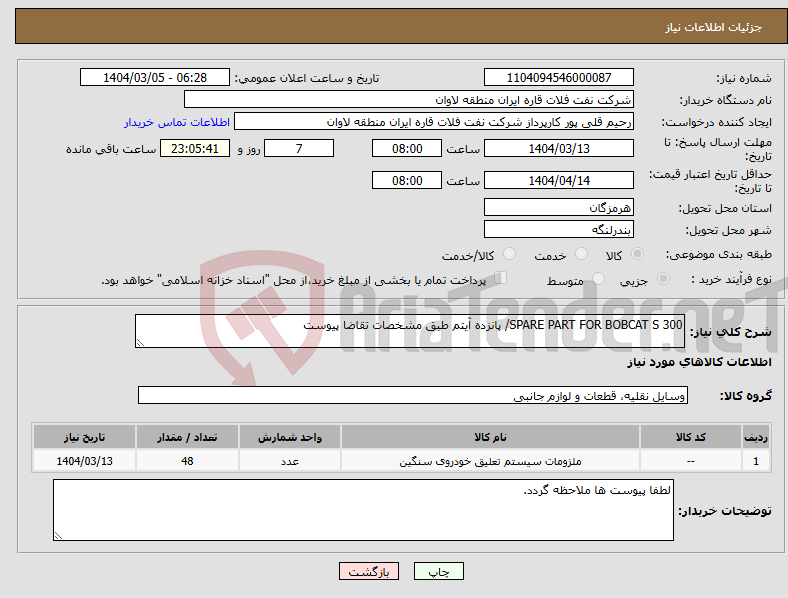Click the request creator name field

434,122
